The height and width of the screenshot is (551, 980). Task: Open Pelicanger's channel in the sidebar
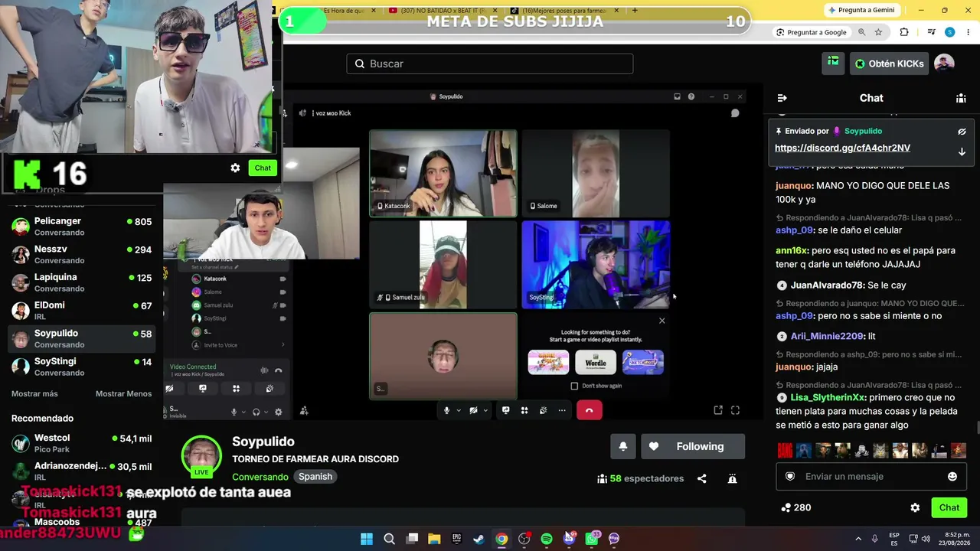[82, 226]
